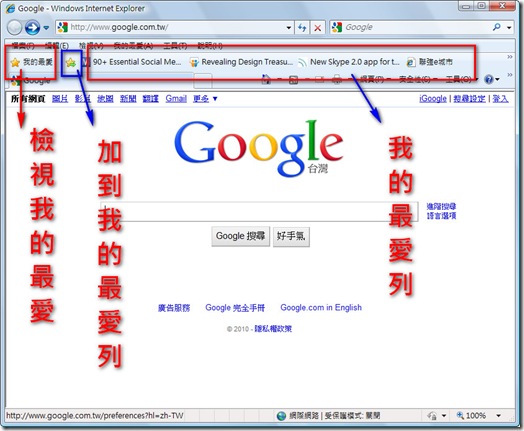The image size is (524, 431).
Task: Open the 隱私權政策 privacy policy link
Action: click(x=273, y=329)
